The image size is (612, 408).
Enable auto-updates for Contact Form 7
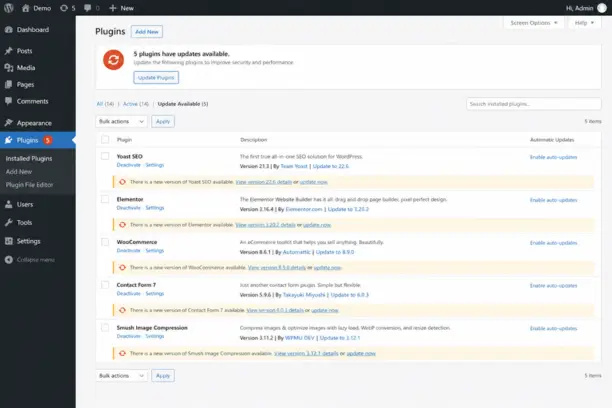tap(553, 286)
